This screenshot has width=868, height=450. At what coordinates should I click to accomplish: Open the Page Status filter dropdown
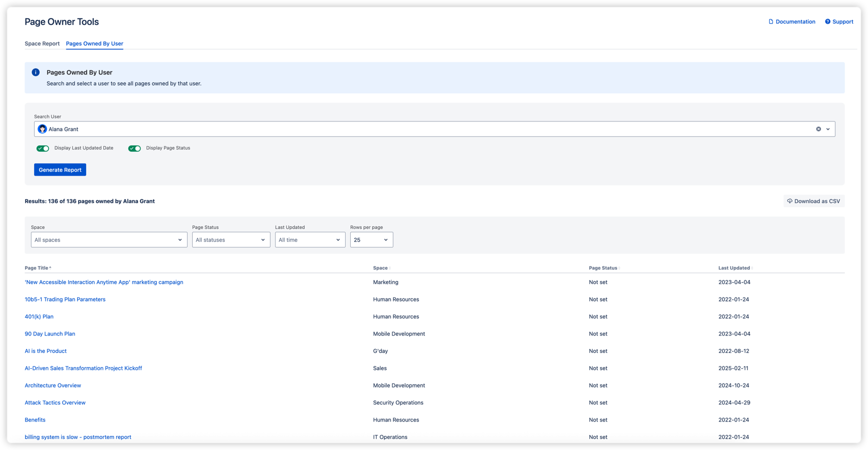click(231, 239)
